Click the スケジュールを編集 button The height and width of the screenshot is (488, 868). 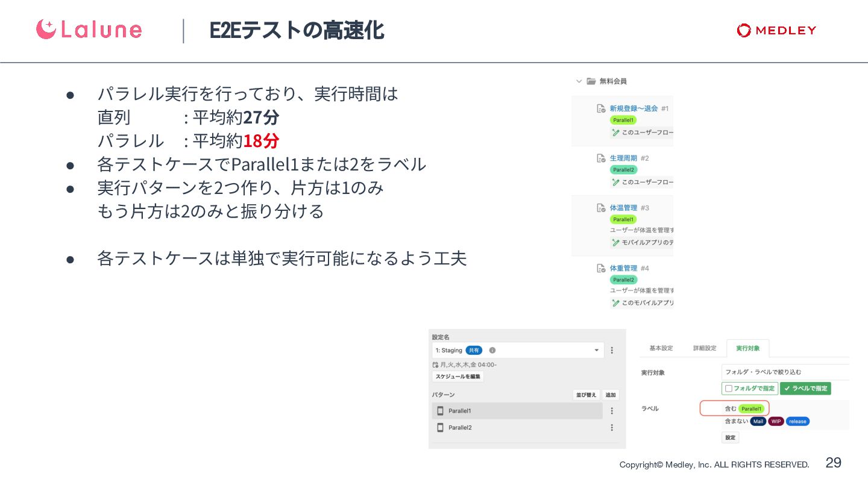click(458, 377)
